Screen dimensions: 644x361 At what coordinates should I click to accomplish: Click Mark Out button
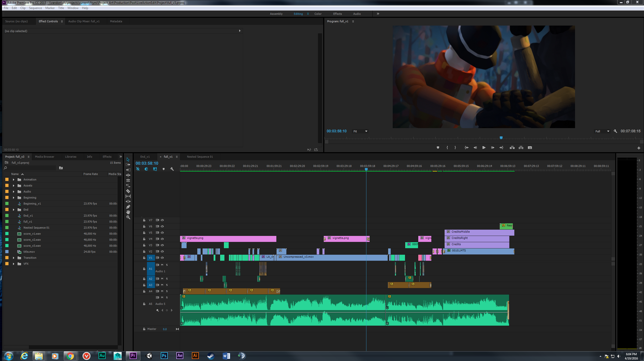[x=455, y=148]
